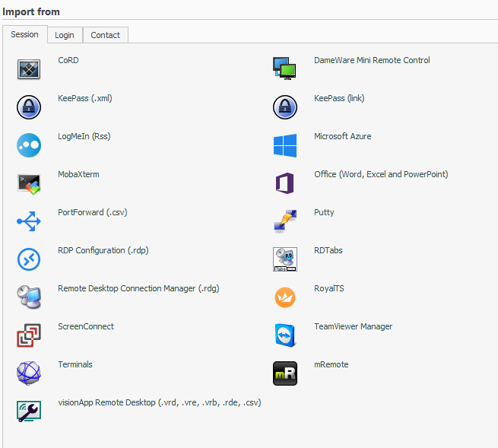Click the Remote Desktop Connection Manager (.rdg) label
The width and height of the screenshot is (498, 448).
tap(138, 288)
